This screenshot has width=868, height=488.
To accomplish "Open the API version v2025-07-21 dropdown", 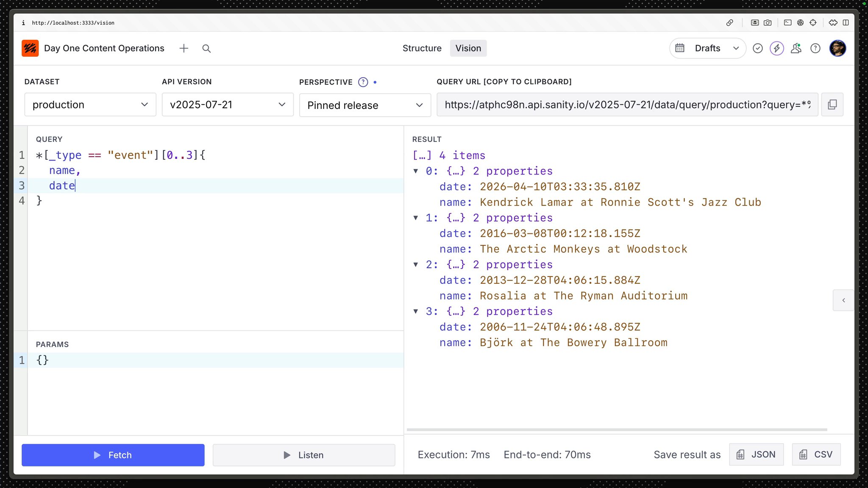I will click(228, 105).
